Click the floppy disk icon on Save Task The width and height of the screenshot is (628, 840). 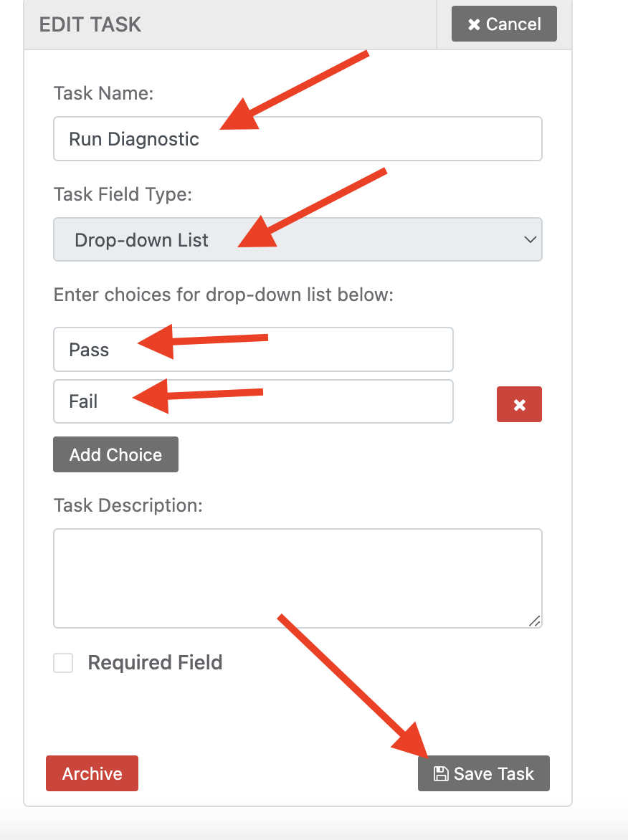click(442, 773)
